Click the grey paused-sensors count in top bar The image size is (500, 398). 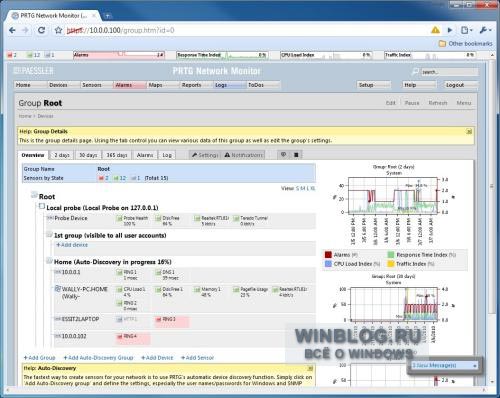[x=50, y=55]
